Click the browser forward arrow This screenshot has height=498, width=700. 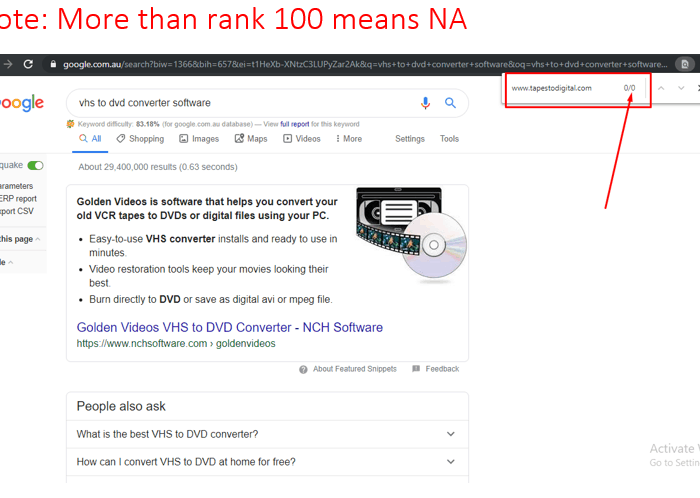tap(8, 64)
